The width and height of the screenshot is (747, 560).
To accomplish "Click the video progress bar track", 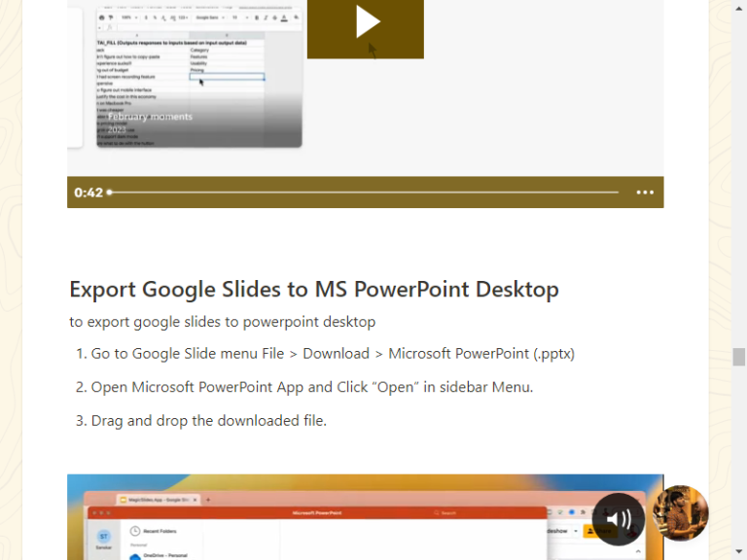I will [x=365, y=192].
